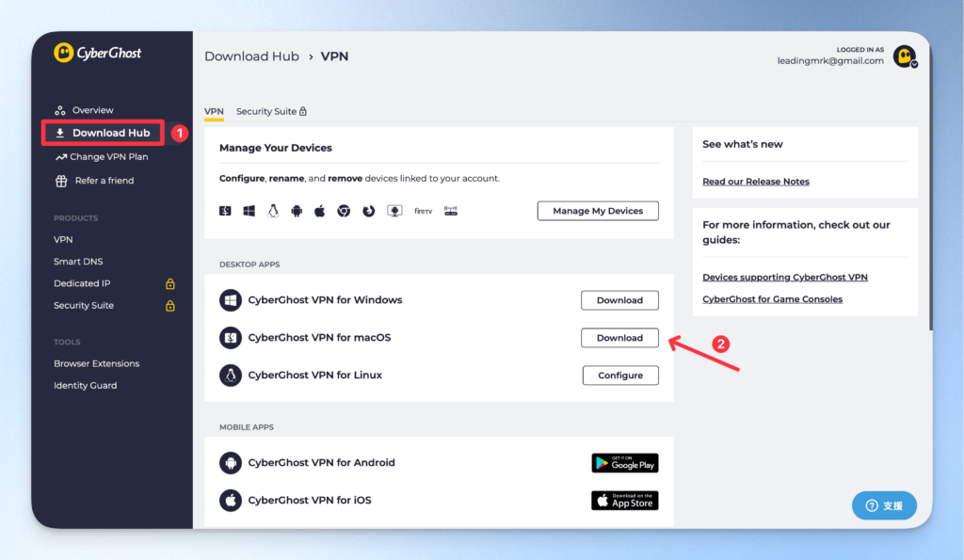This screenshot has width=964, height=560.
Task: Click the Apple device icon
Action: click(x=320, y=211)
